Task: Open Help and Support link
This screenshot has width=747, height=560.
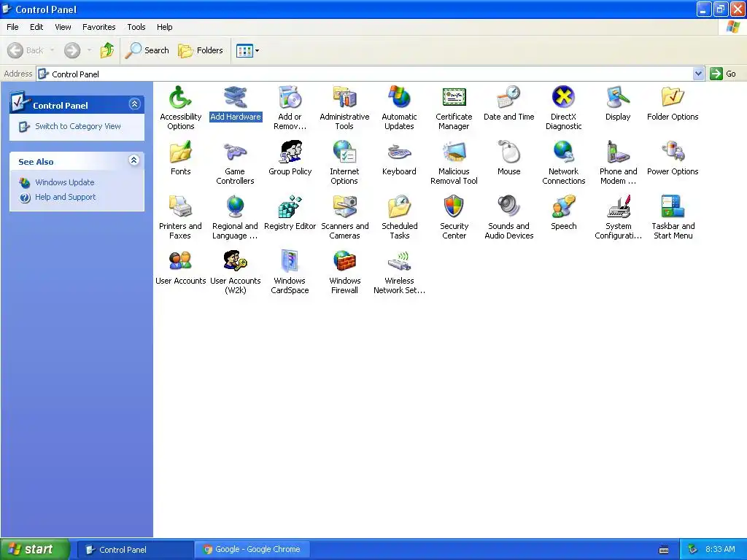Action: click(65, 197)
